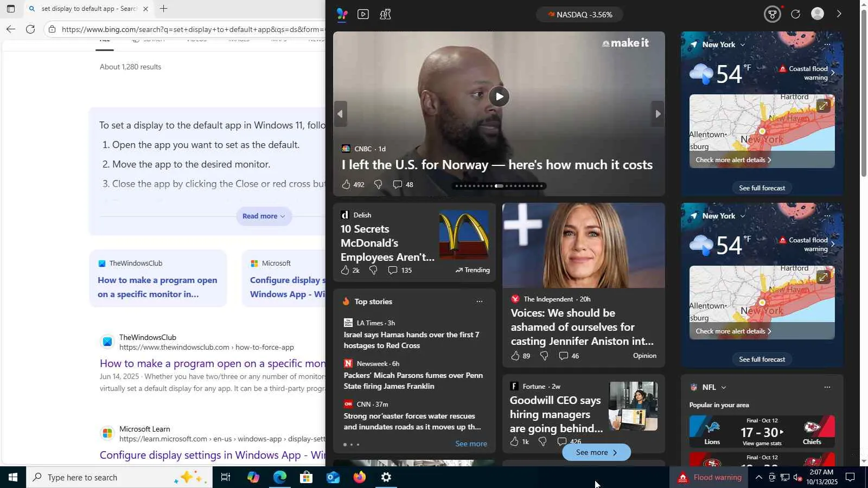The image size is (868, 488).
Task: Open the NASDAQ -3.56% ticker
Action: (579, 15)
